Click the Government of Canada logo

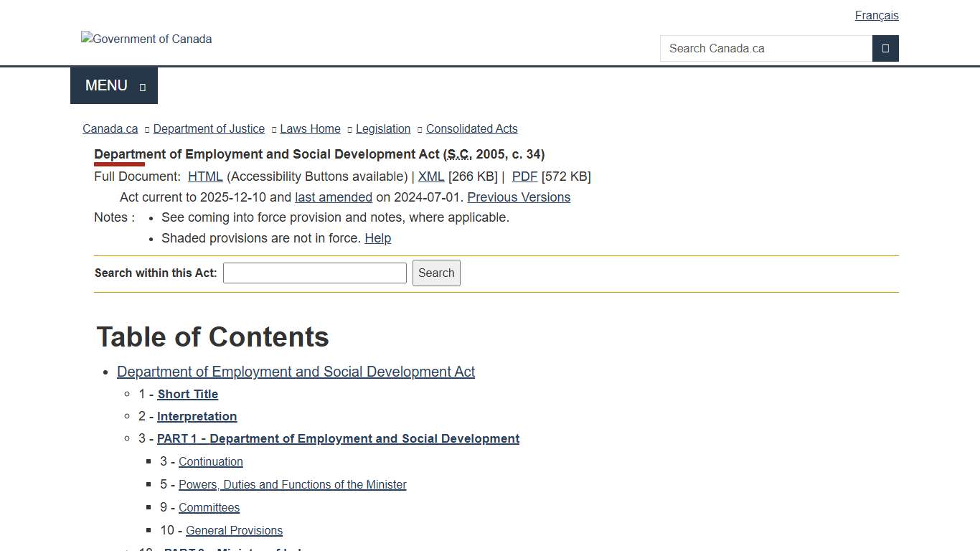tap(146, 39)
